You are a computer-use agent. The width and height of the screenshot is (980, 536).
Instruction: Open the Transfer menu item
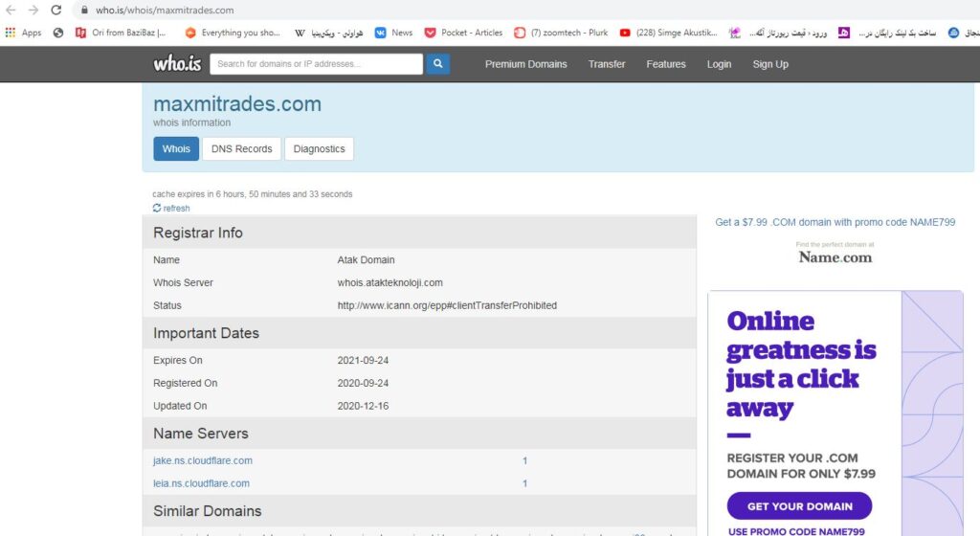[x=607, y=64]
